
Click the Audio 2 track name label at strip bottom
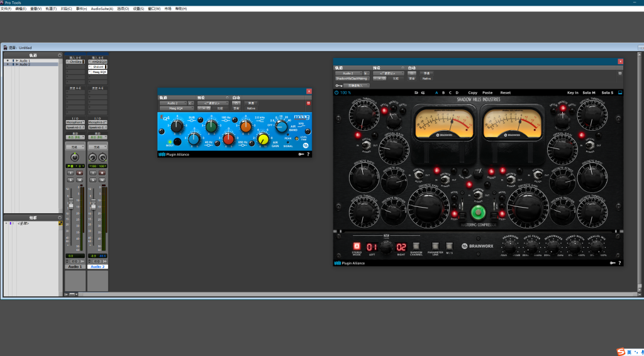(x=97, y=267)
